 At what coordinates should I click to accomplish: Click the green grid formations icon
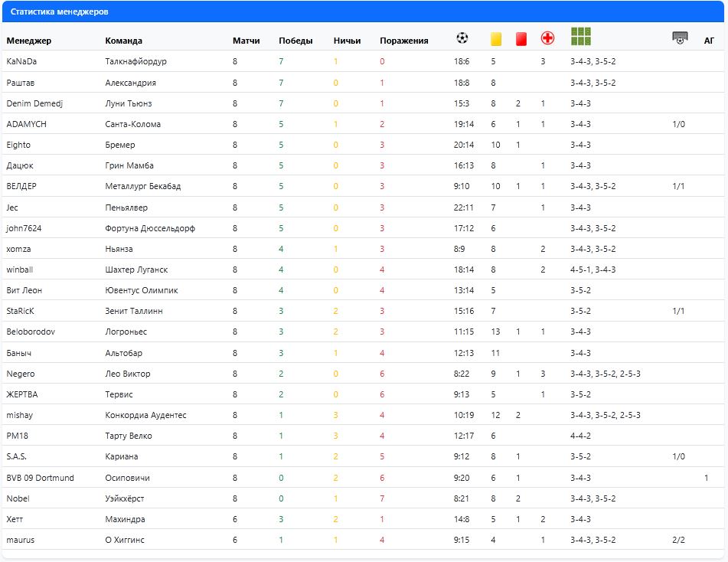581,37
